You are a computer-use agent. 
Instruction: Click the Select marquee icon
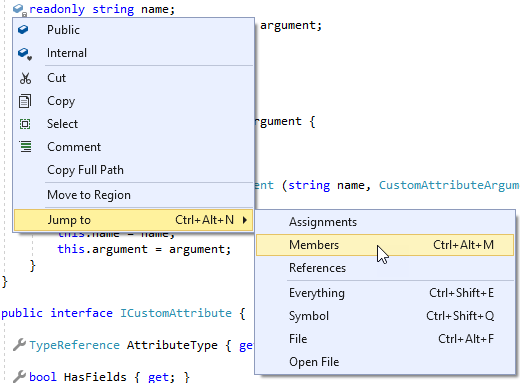25,124
